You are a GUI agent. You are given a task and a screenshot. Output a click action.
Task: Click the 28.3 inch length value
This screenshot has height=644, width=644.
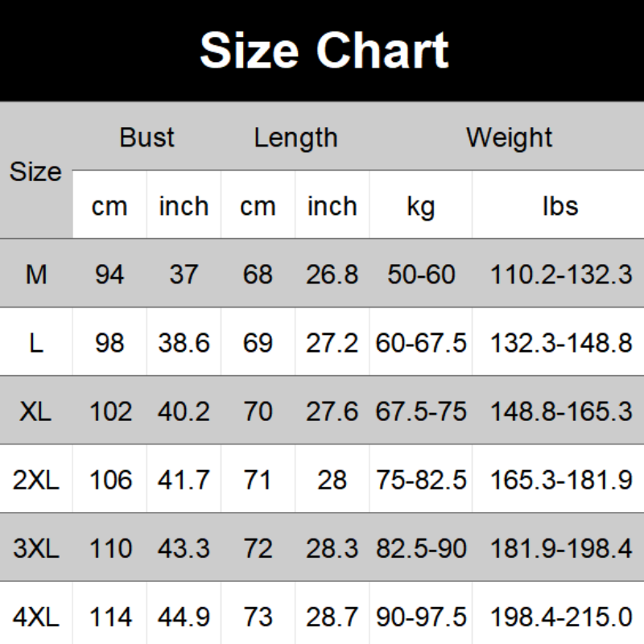coord(332,550)
